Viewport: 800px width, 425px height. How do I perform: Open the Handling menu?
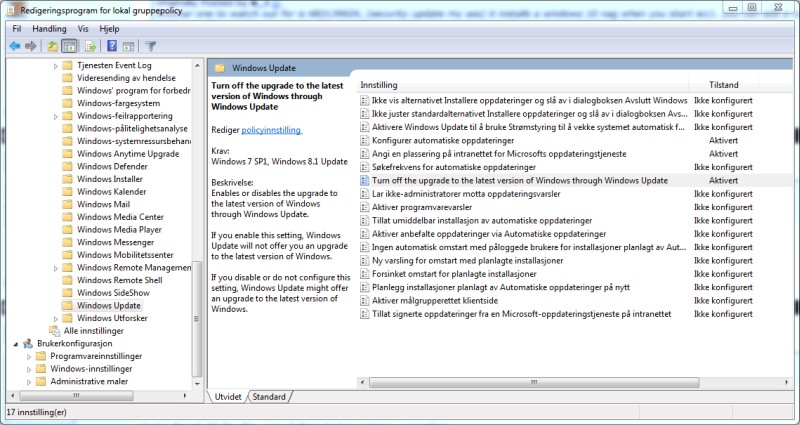49,29
